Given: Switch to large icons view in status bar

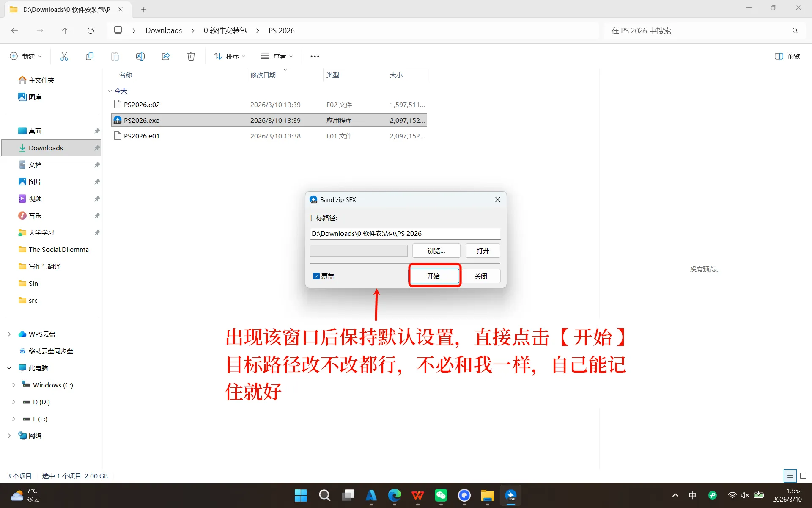Looking at the screenshot, I should [803, 476].
